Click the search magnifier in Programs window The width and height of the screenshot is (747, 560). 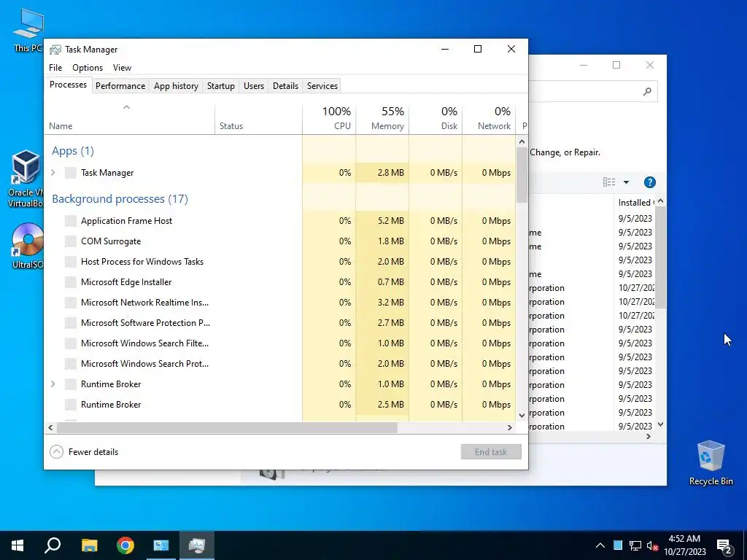tap(647, 91)
